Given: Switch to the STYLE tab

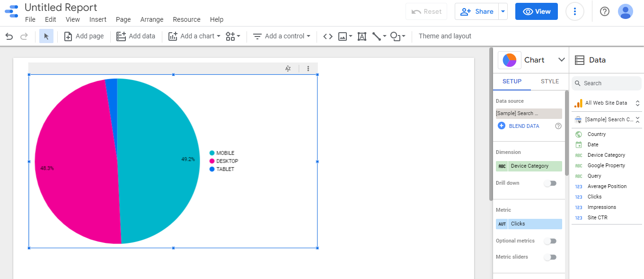Looking at the screenshot, I should pyautogui.click(x=550, y=81).
